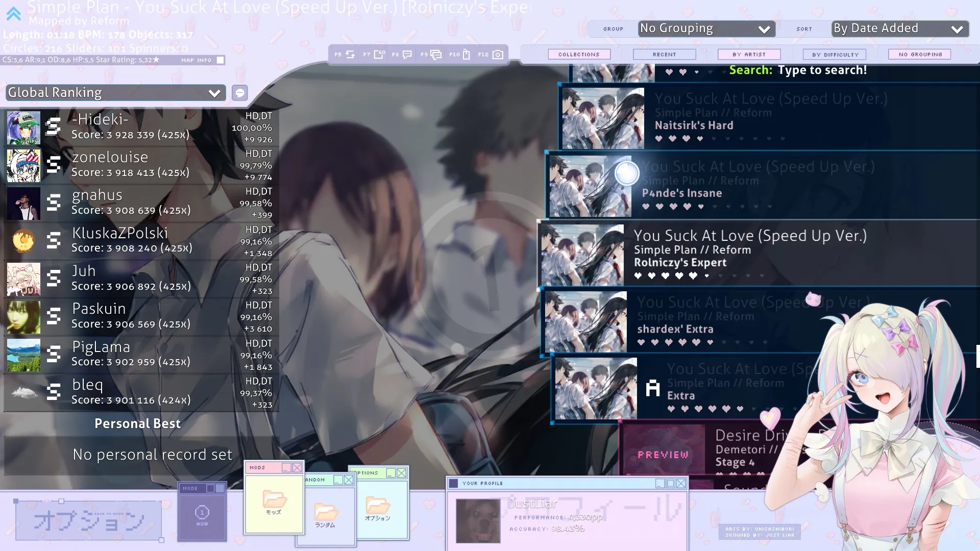
Task: Open the F8 chat icon
Action: (x=407, y=54)
